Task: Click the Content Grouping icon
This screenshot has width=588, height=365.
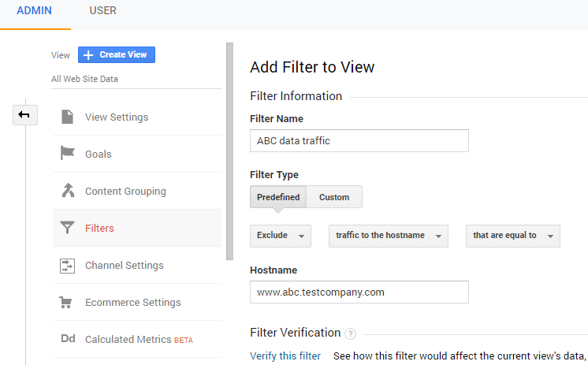Action: (x=68, y=191)
